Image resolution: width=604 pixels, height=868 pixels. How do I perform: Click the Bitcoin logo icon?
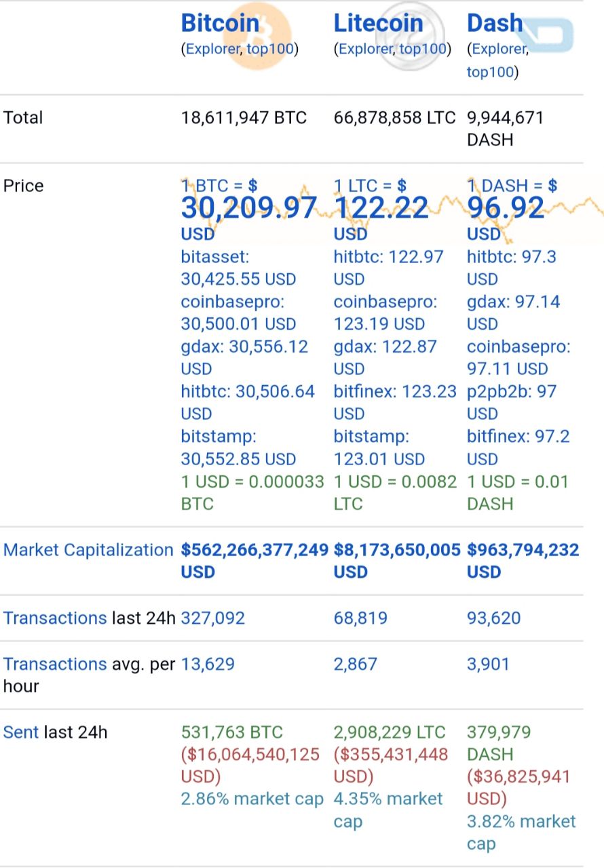[257, 36]
